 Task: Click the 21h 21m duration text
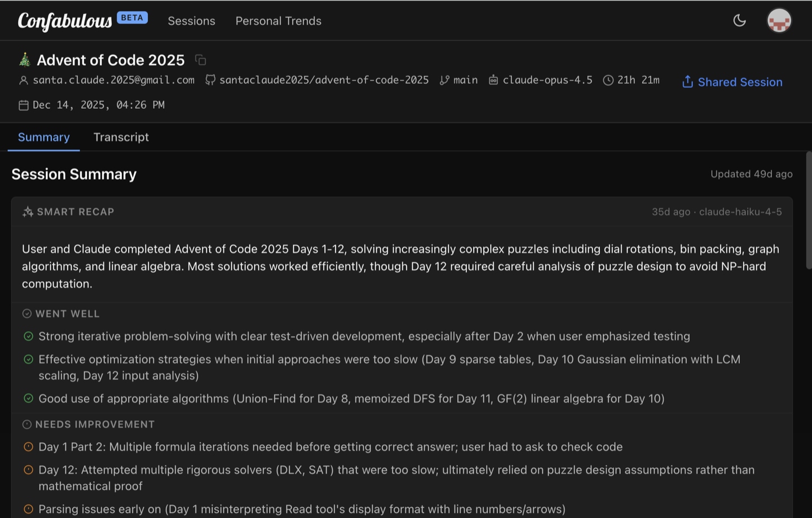click(638, 80)
